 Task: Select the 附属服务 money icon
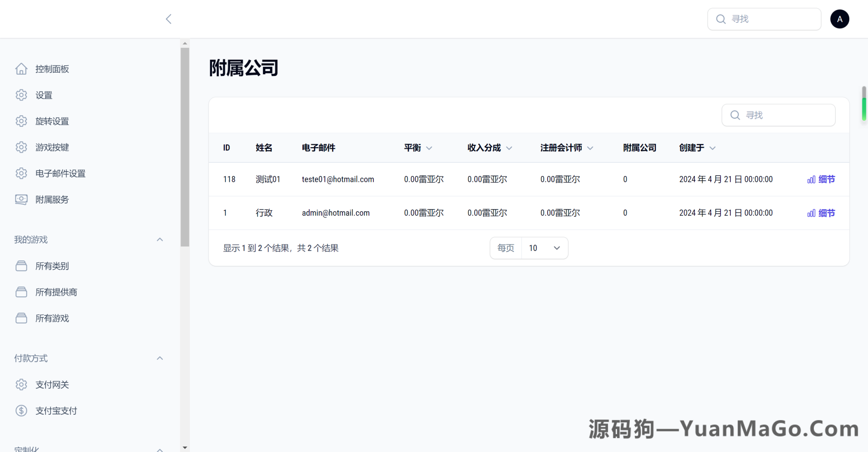click(x=21, y=199)
